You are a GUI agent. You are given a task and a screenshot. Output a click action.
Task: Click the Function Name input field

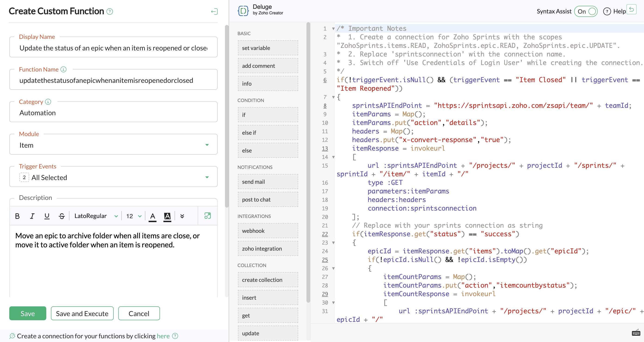(113, 81)
